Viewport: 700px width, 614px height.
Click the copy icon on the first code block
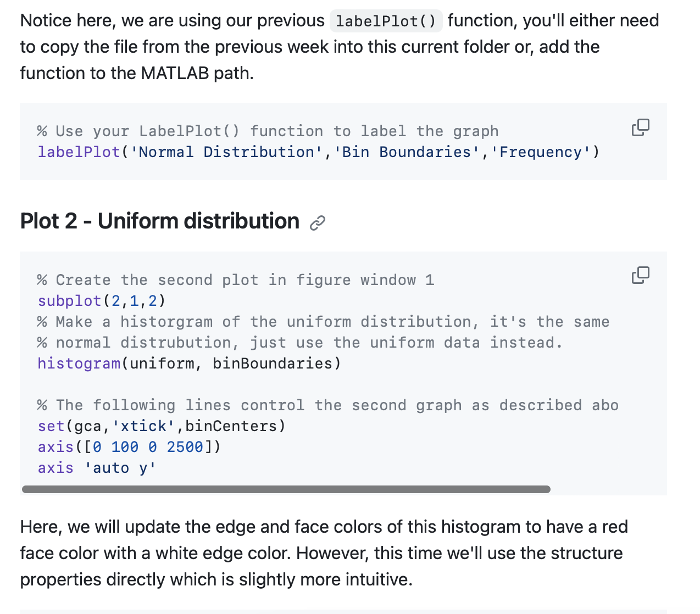(x=640, y=127)
